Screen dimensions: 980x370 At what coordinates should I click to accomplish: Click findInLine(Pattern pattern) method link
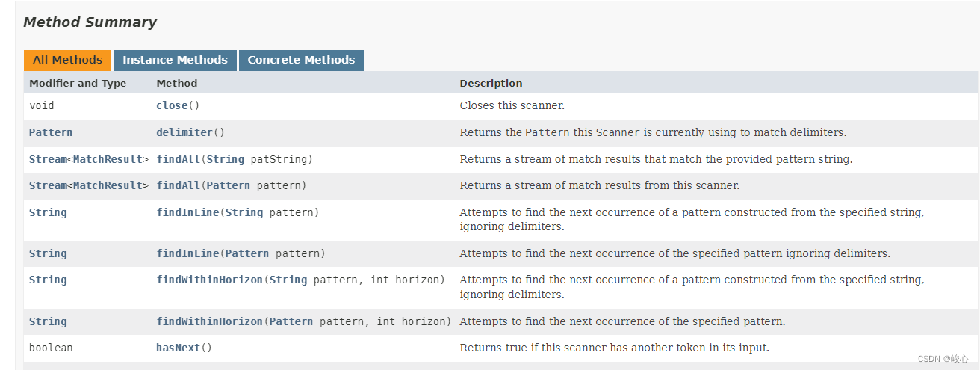[187, 253]
